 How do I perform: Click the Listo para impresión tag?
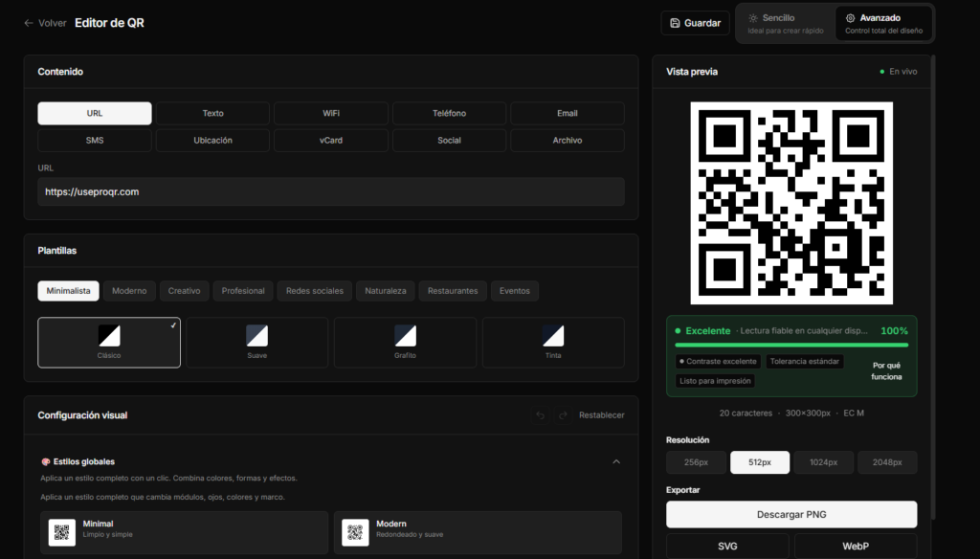pyautogui.click(x=715, y=381)
